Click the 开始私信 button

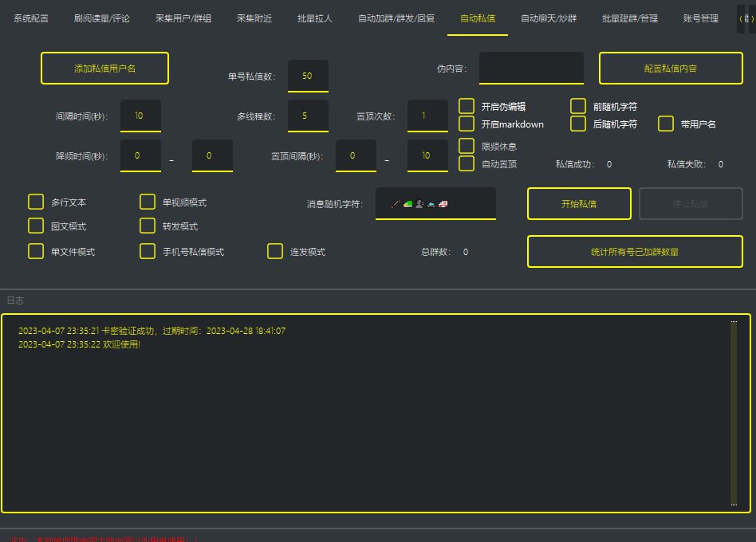(579, 204)
